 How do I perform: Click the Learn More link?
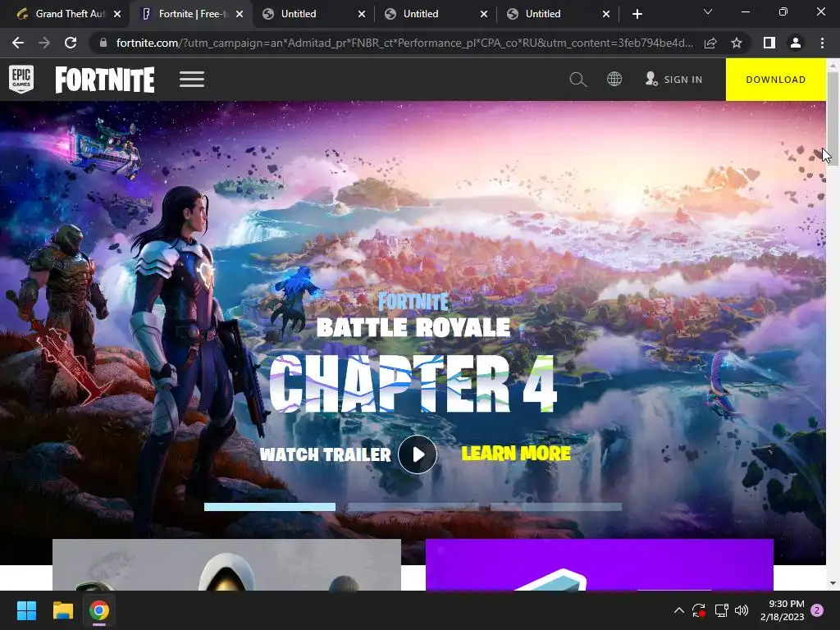tap(516, 453)
